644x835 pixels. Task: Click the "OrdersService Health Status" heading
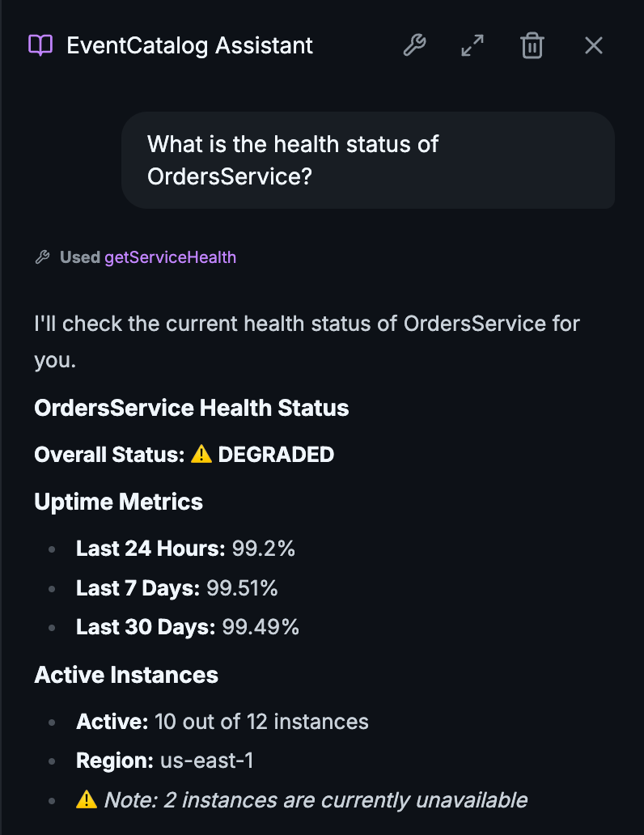pyautogui.click(x=192, y=408)
